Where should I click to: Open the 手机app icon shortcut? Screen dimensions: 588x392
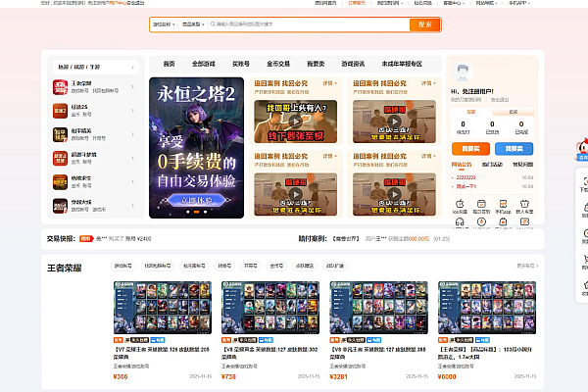coord(503,204)
